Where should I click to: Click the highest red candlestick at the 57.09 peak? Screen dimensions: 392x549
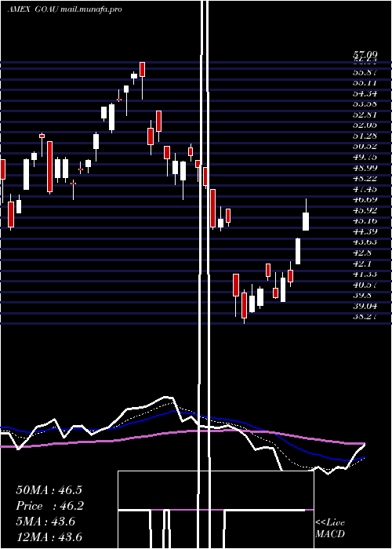tap(142, 69)
